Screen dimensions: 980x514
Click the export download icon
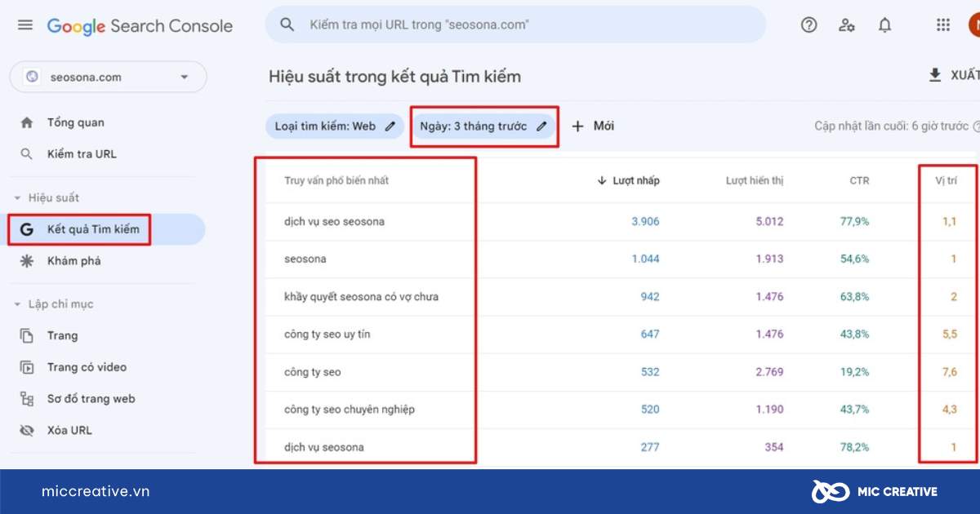pyautogui.click(x=935, y=75)
